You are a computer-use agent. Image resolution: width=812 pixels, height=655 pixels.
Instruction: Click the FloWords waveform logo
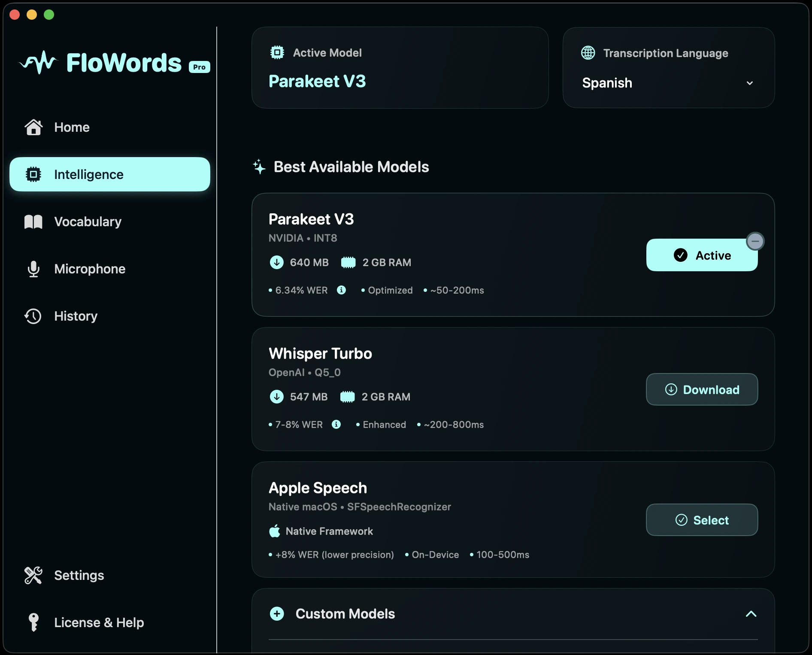coord(38,62)
